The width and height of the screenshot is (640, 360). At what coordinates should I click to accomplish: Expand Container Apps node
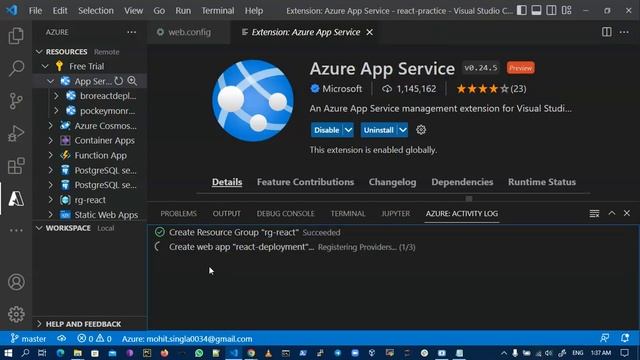point(50,140)
